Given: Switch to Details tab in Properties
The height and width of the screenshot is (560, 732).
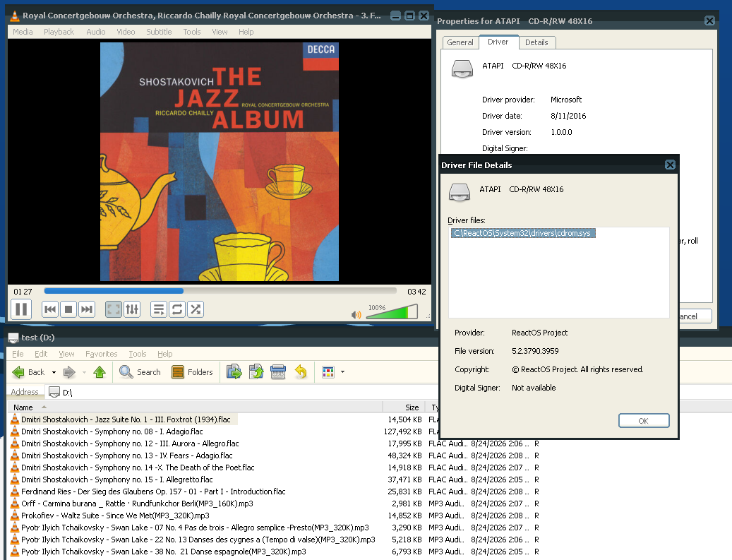Looking at the screenshot, I should 536,42.
